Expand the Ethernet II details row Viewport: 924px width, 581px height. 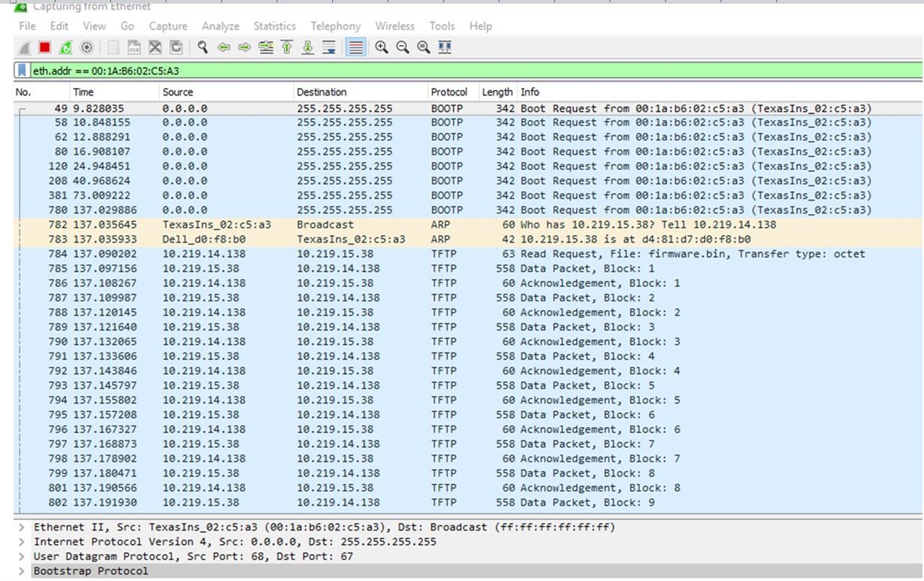[23, 528]
